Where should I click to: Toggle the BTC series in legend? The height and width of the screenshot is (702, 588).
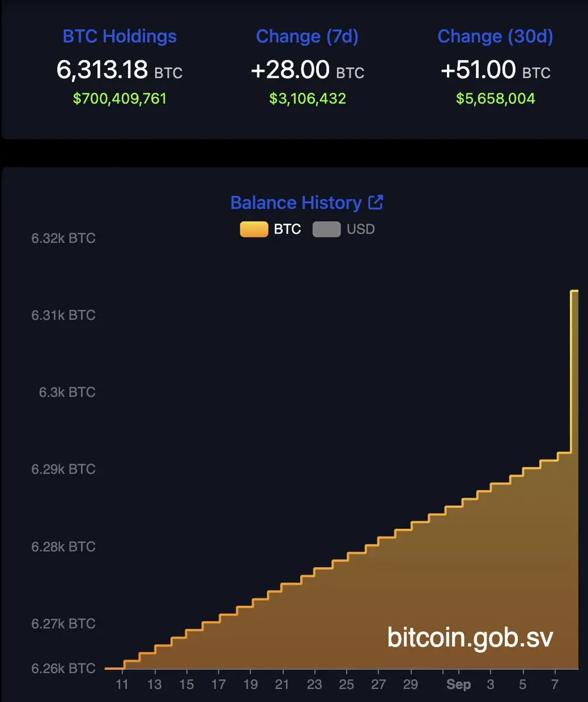tap(271, 229)
